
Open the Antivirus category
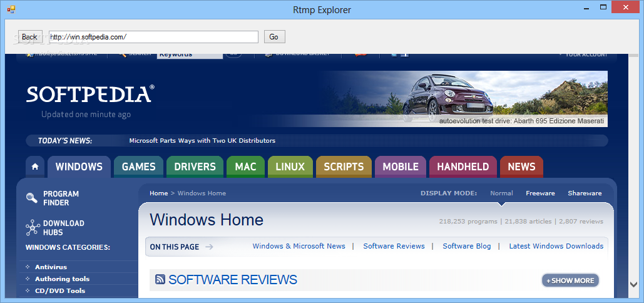pyautogui.click(x=51, y=267)
